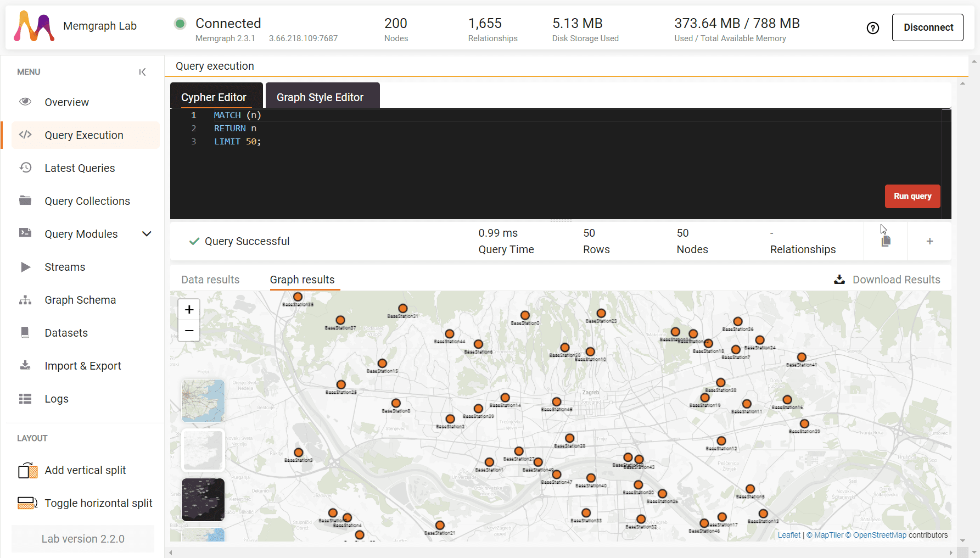The height and width of the screenshot is (558, 980).
Task: Click the Memgraph Lab logo
Action: coord(34,26)
